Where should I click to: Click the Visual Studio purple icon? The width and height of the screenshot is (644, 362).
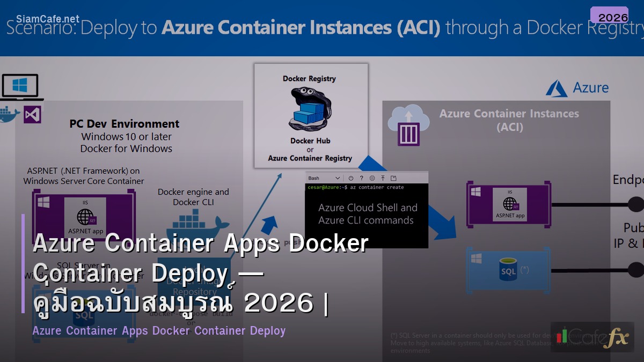click(32, 114)
